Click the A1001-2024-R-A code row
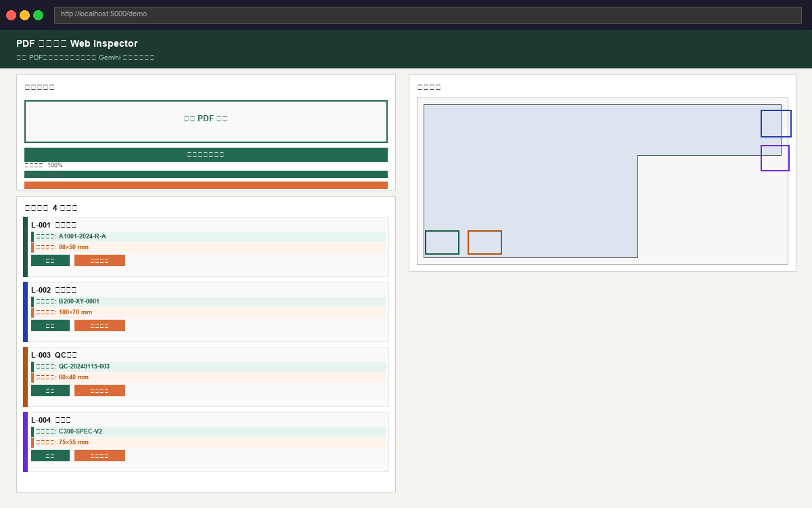The image size is (812, 508). point(208,236)
